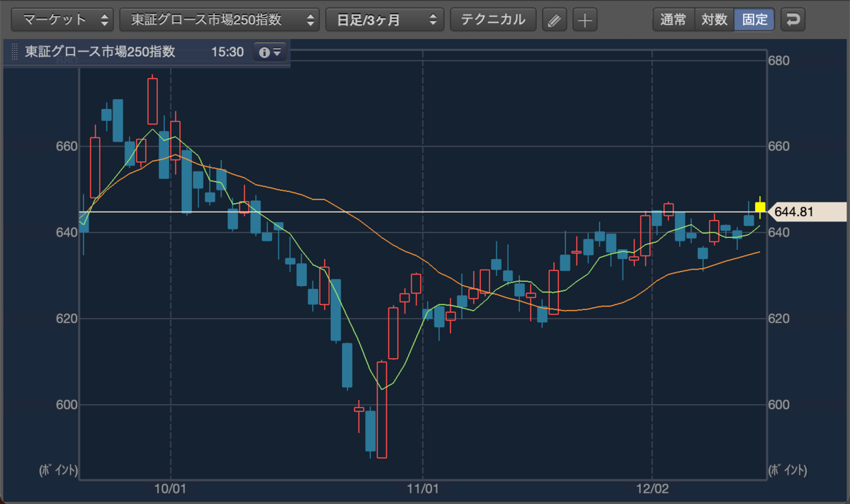Image resolution: width=850 pixels, height=504 pixels.
Task: Click the テクニカル button
Action: tap(493, 20)
